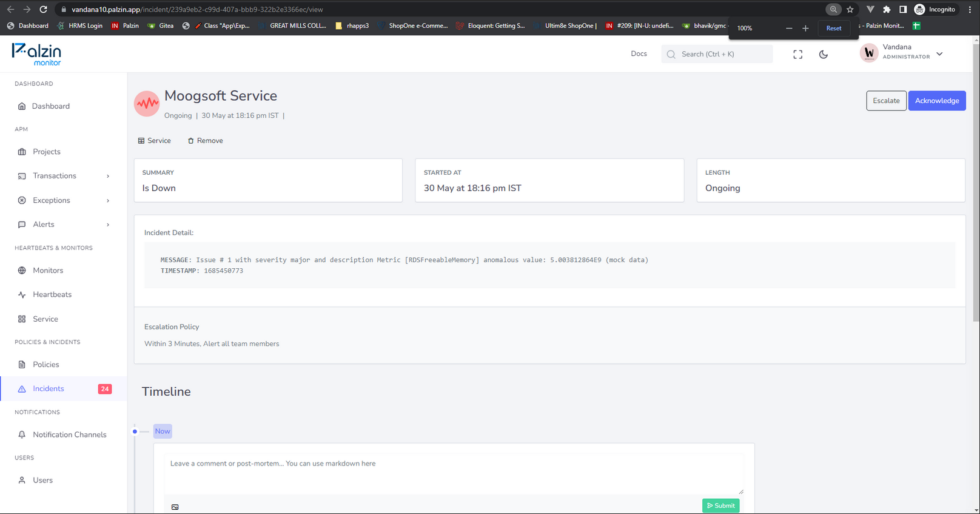Reload the page in the browser
980x514 pixels.
pyautogui.click(x=43, y=9)
